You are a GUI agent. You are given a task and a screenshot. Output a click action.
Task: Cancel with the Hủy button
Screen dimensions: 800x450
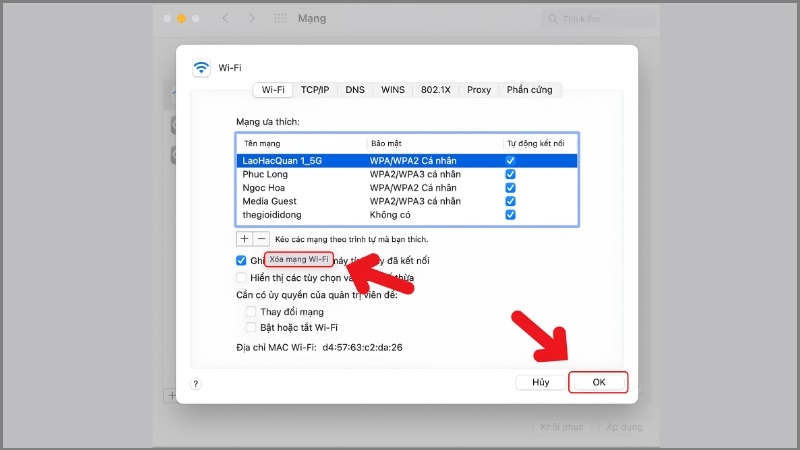[541, 382]
